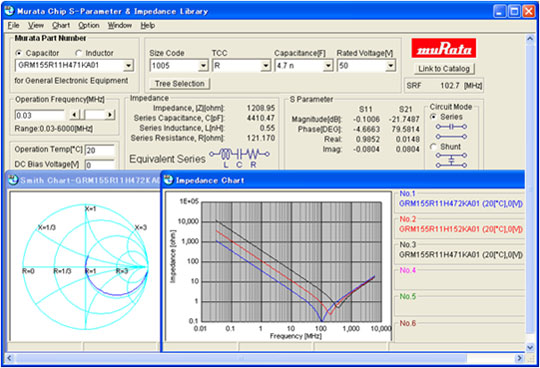Screen dimensions: 540x368
Task: Activate the Smith Chart window title bar
Action: 84,180
